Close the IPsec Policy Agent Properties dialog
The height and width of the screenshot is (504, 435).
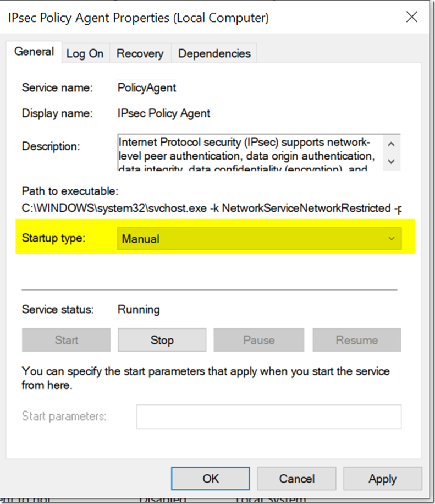[411, 17]
